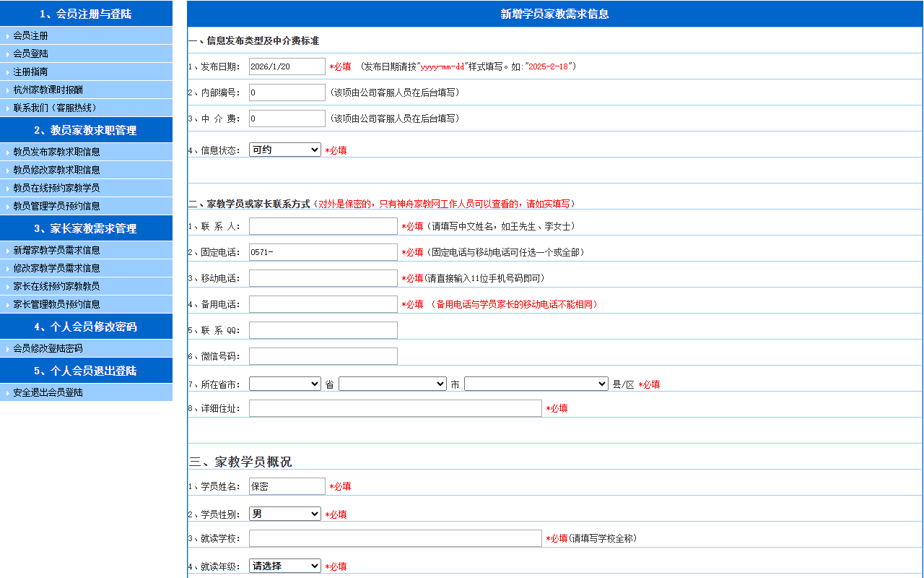Open 杭州家教课时报酬 page

[48, 90]
